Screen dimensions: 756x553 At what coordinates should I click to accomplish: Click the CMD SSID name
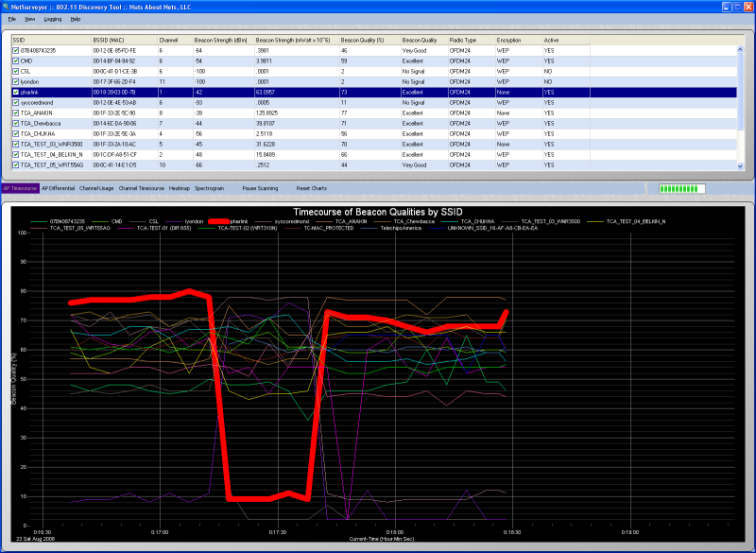[x=26, y=61]
